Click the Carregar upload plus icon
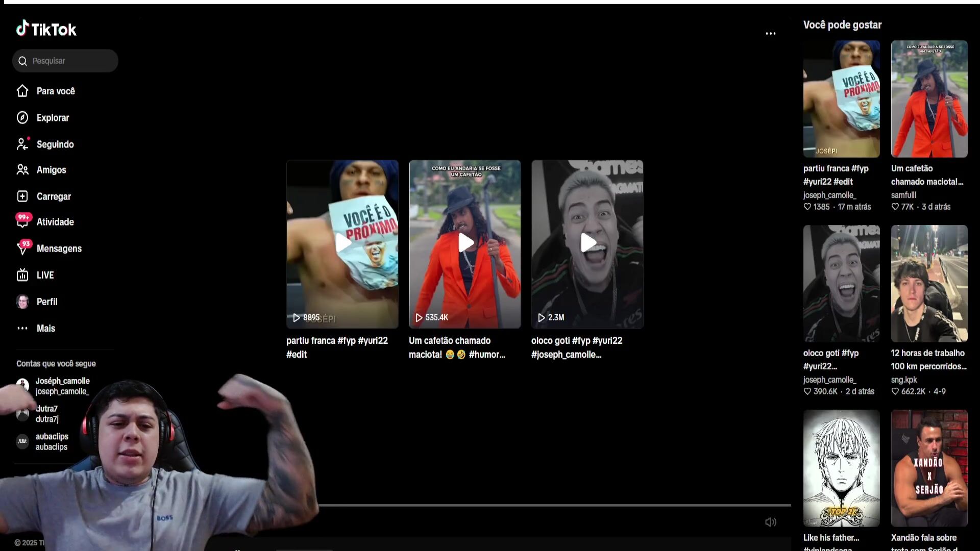 pyautogui.click(x=22, y=196)
